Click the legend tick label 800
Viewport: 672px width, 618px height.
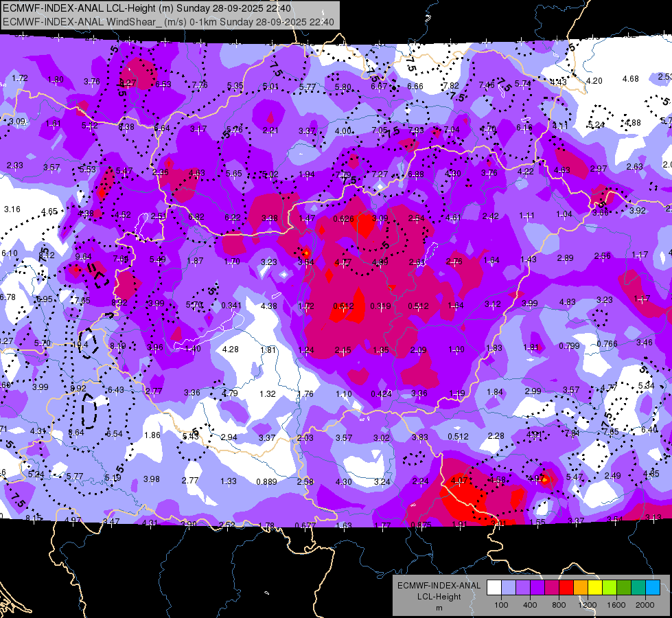[x=559, y=605]
